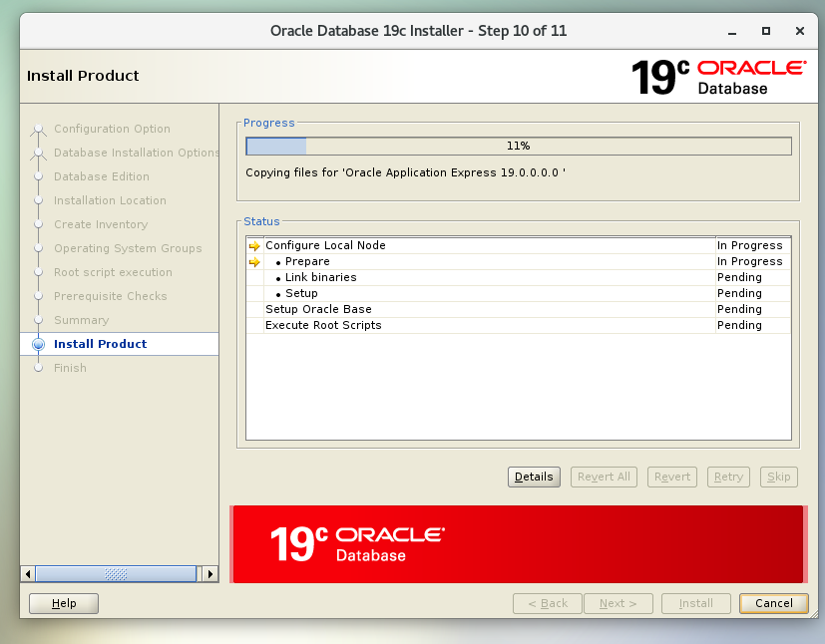Click left arrow of sidebar scrollbar

pos(28,574)
